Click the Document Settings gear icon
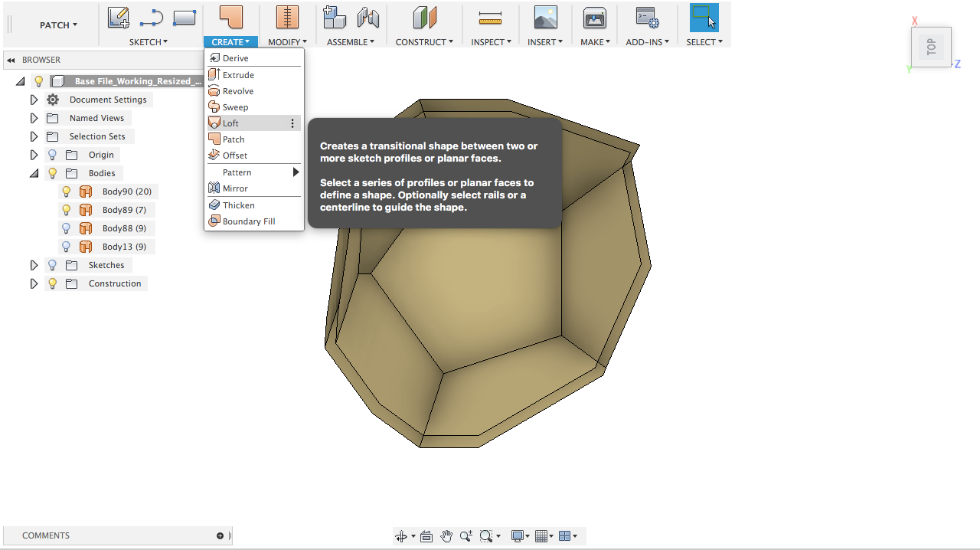Screen dimensions: 980x550 point(52,100)
